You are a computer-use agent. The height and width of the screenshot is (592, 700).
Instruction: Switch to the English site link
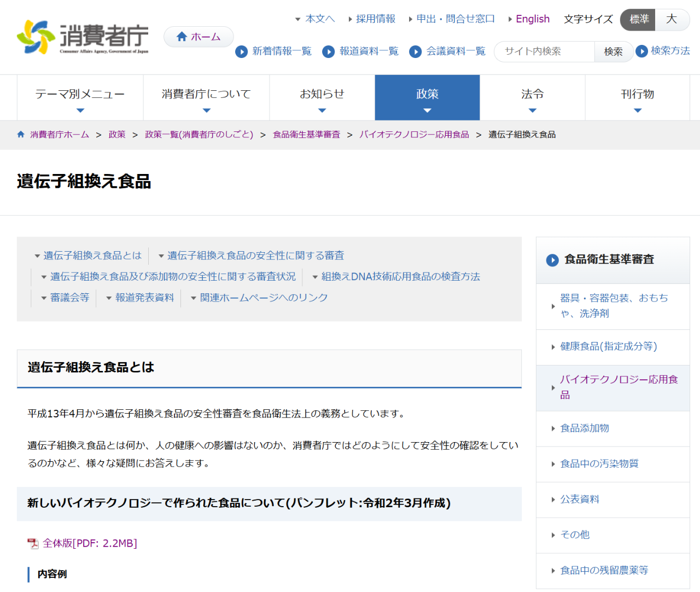pos(532,19)
